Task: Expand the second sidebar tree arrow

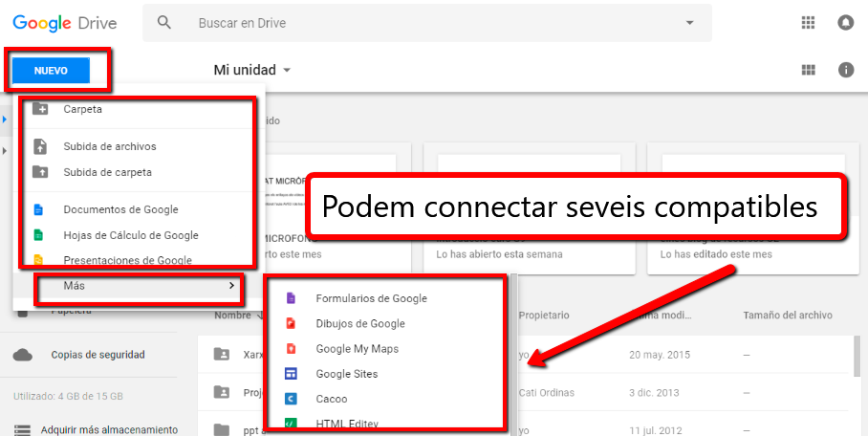Action: click(5, 151)
